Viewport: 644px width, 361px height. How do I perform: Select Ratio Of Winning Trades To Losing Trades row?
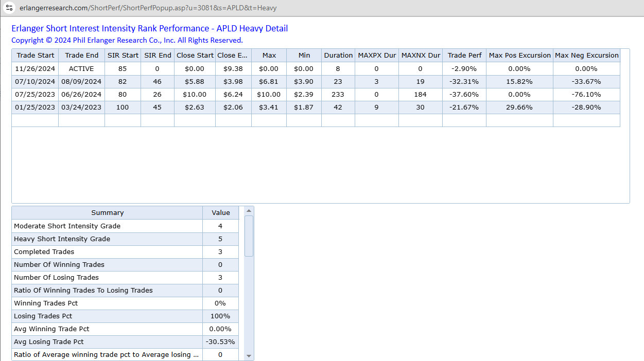[x=125, y=291]
